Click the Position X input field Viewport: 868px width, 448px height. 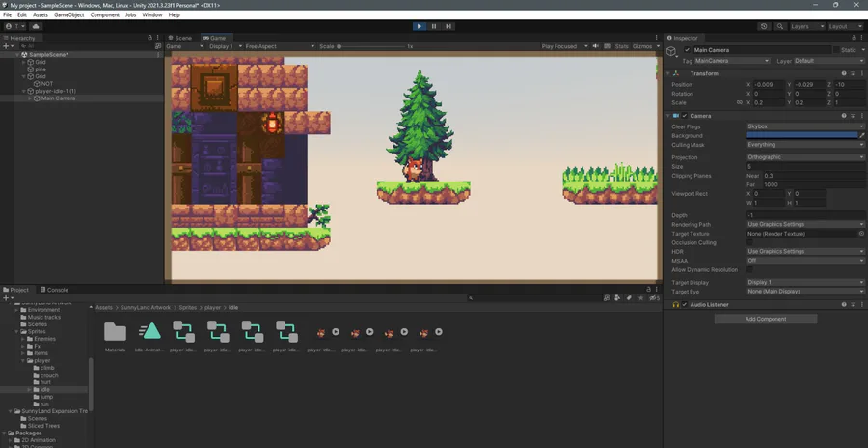coord(768,84)
